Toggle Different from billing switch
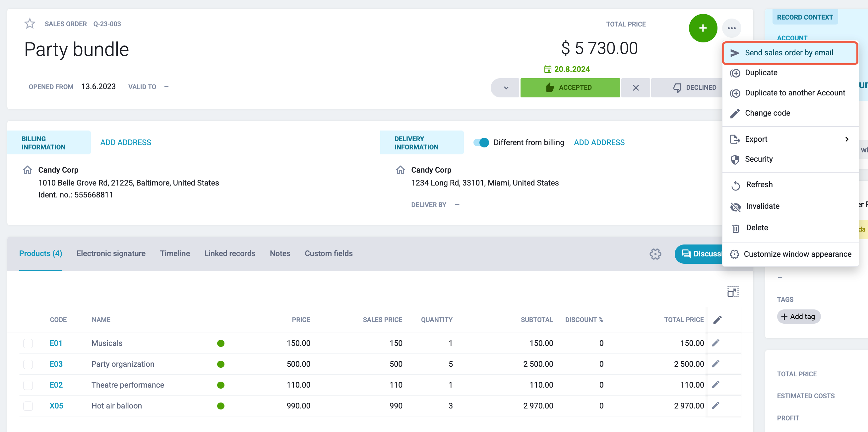The image size is (868, 432). point(481,142)
